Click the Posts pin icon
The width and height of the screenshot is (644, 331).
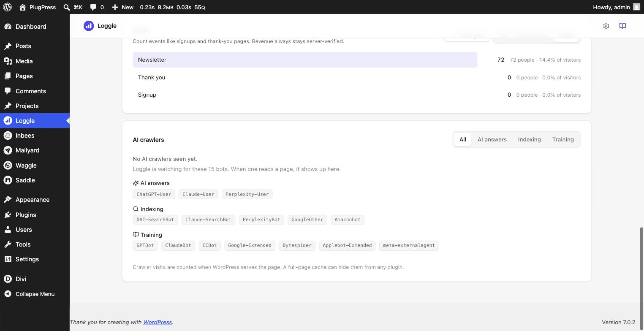8,46
